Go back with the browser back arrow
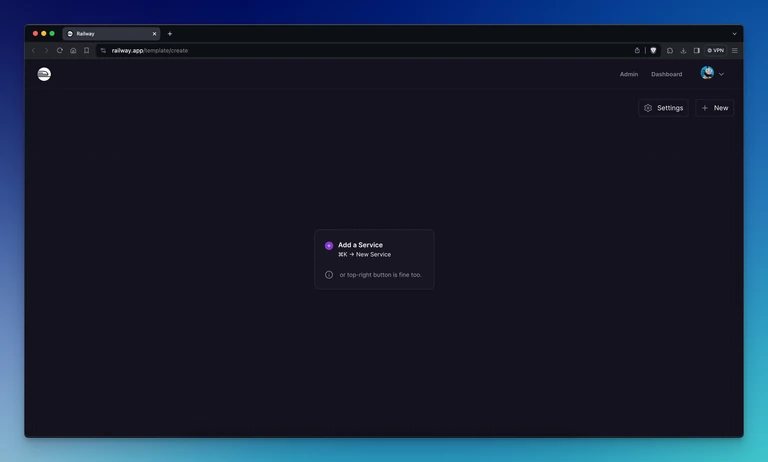Screen dimensions: 768x462 [33, 50]
